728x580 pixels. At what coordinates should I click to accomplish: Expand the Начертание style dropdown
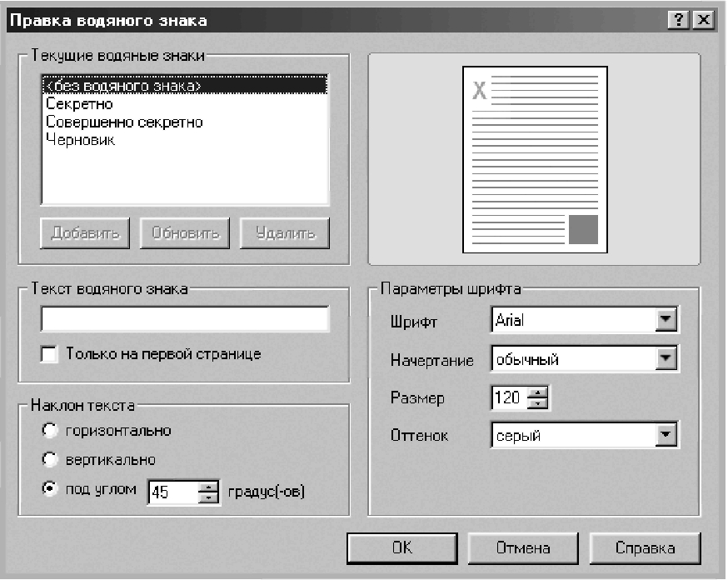pyautogui.click(x=665, y=360)
